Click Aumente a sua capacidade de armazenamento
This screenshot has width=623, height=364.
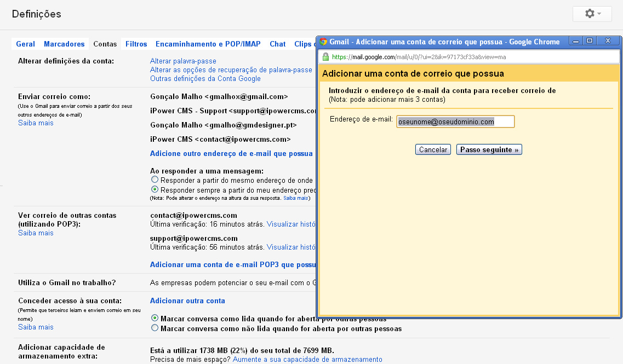[x=307, y=359]
